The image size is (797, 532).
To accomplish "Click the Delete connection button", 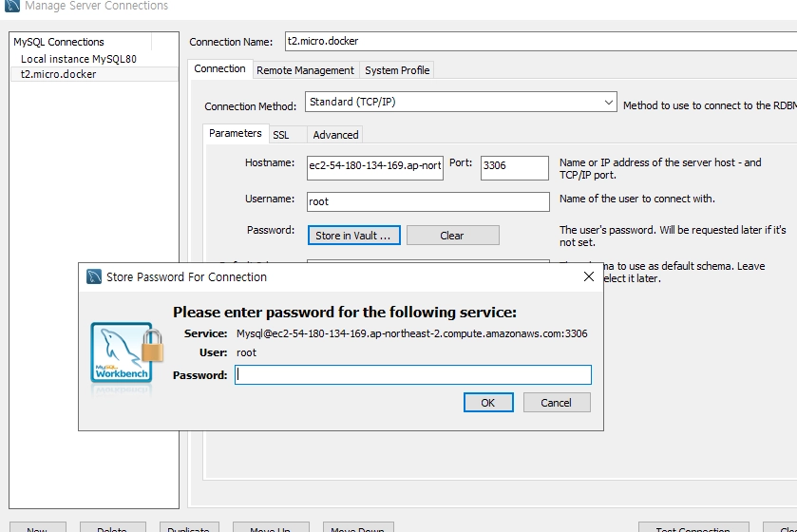I will tap(112, 527).
